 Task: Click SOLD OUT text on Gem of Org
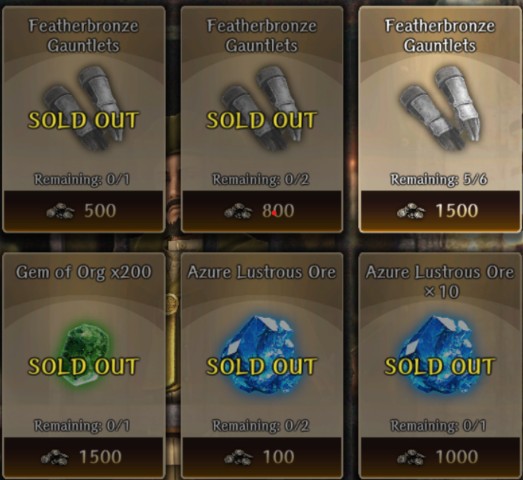click(83, 366)
